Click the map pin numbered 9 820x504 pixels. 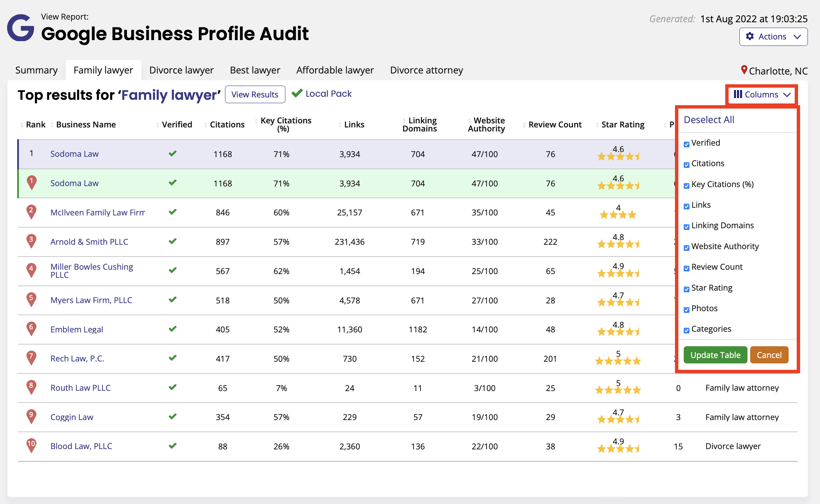[31, 417]
